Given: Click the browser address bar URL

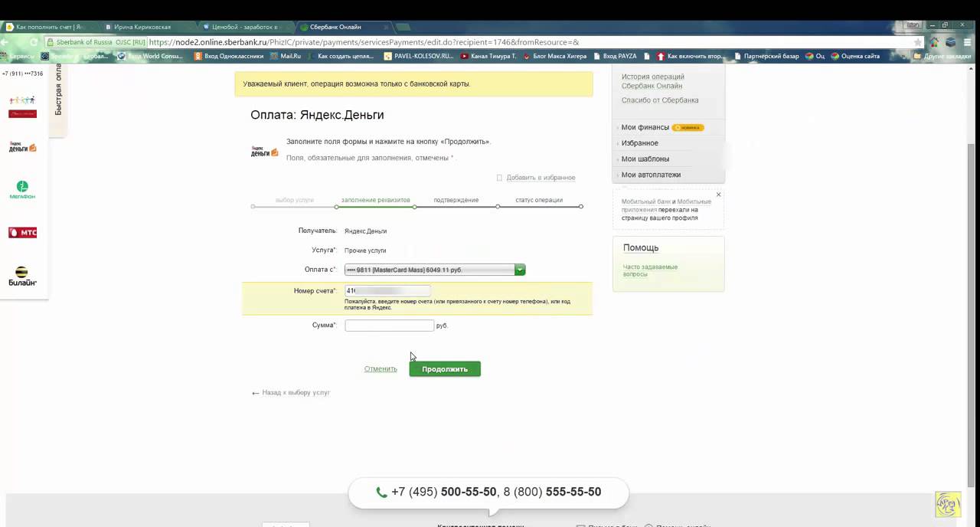Looking at the screenshot, I should (364, 42).
